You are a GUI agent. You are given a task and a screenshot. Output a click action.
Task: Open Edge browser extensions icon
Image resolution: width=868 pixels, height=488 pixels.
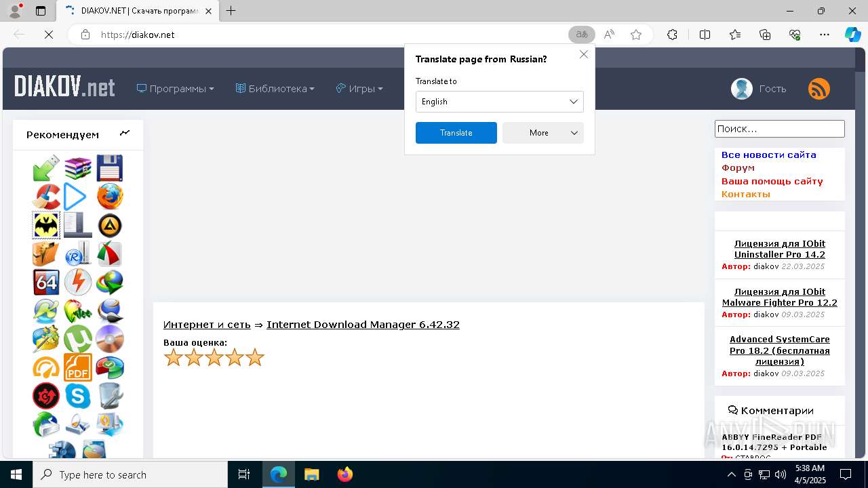pyautogui.click(x=672, y=35)
